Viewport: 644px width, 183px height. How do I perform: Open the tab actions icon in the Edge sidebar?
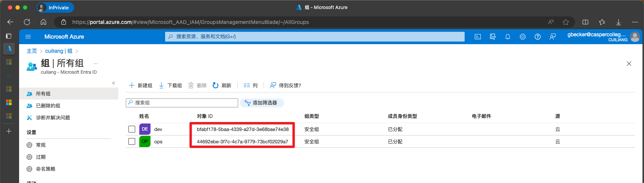click(x=9, y=36)
